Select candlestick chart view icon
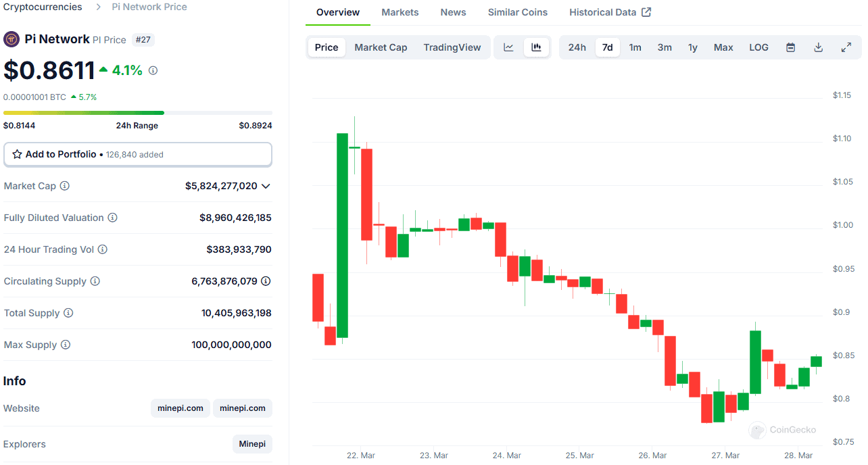Screen dimensions: 868x465 tap(536, 47)
